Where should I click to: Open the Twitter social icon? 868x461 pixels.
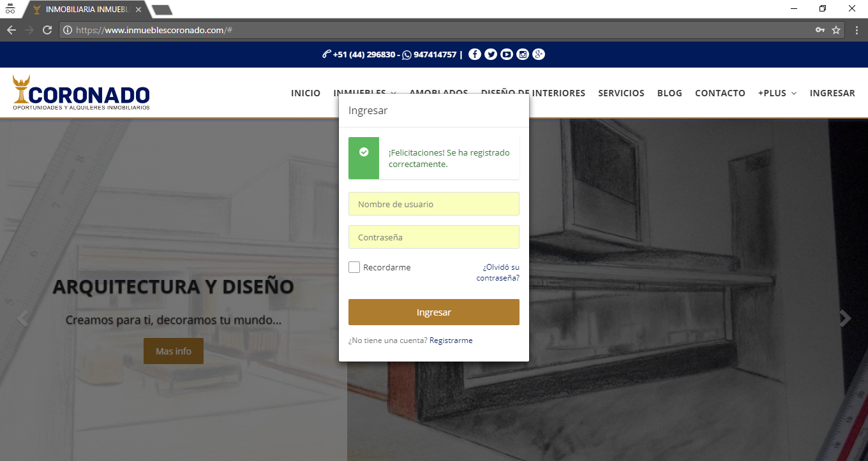[490, 54]
